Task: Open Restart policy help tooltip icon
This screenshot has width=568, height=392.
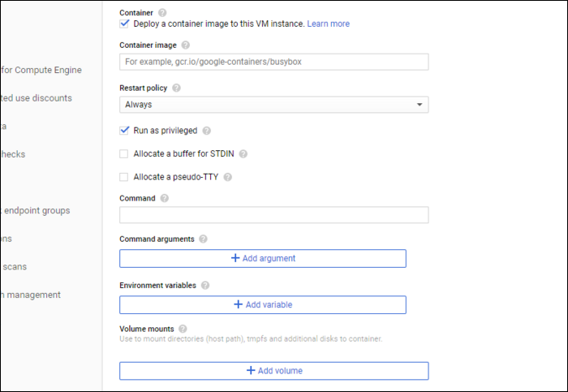Action: pos(176,88)
